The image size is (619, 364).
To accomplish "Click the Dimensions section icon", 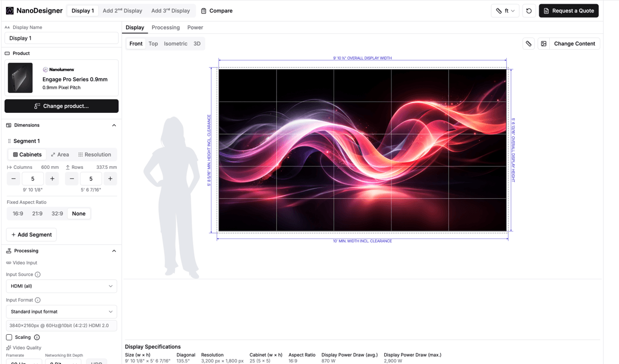I will pos(9,125).
